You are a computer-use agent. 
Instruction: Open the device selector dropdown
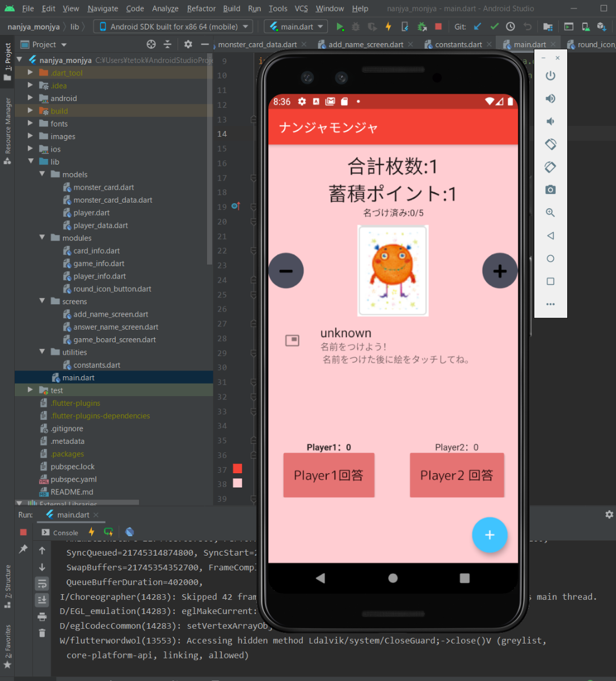[174, 27]
